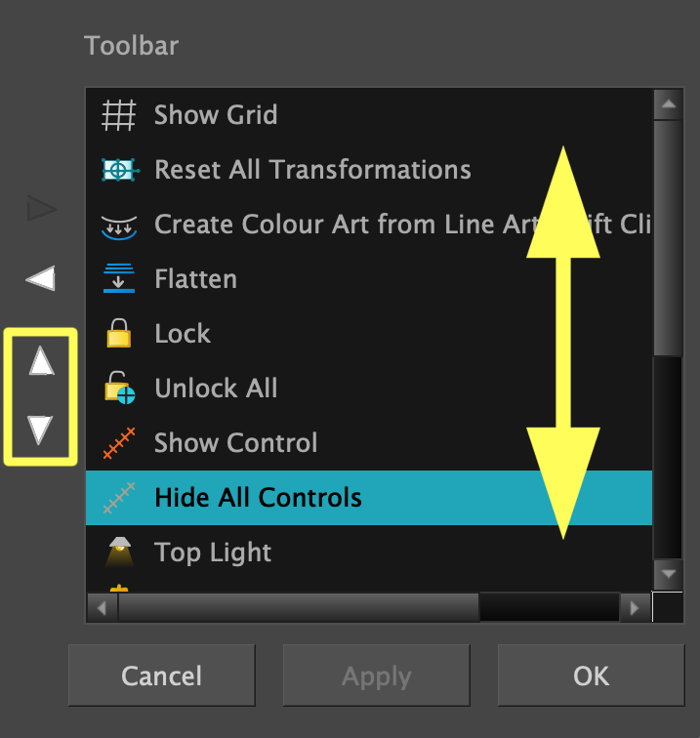Screen dimensions: 700x738
Task: Move selected item down with arrow
Action: (x=40, y=429)
